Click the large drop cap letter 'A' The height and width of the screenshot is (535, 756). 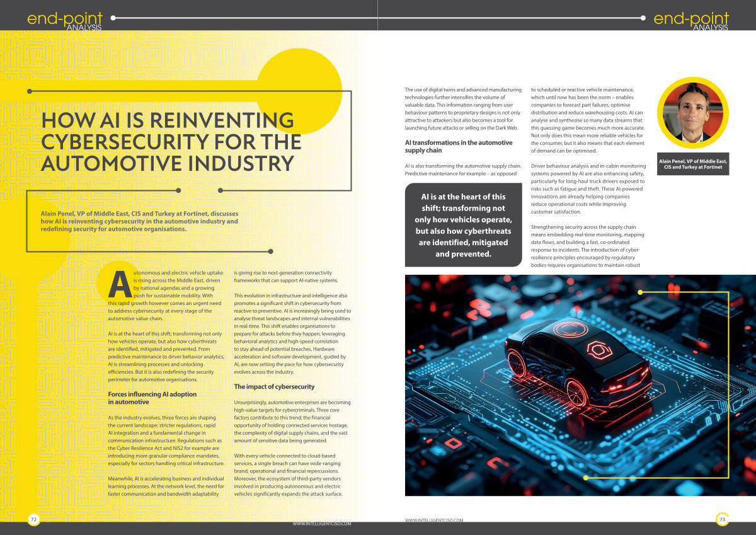[120, 285]
